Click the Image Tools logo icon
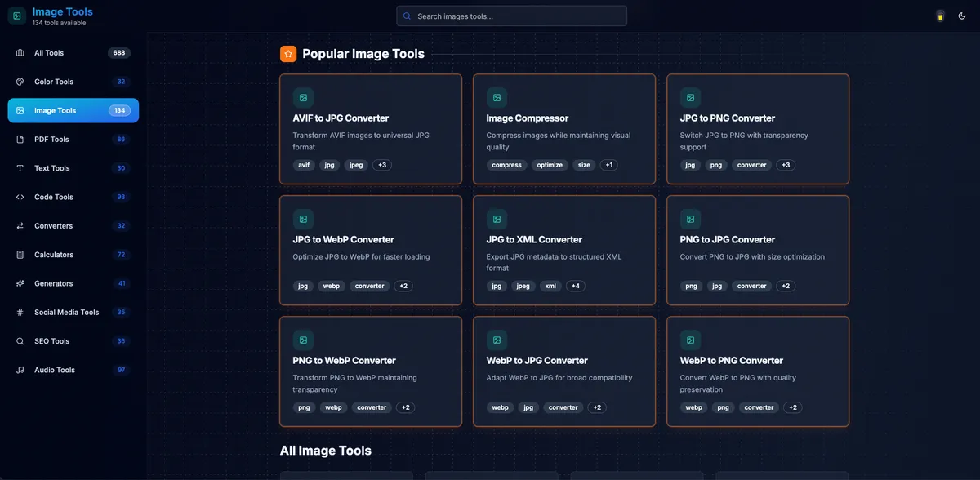This screenshot has height=480, width=980. point(17,16)
